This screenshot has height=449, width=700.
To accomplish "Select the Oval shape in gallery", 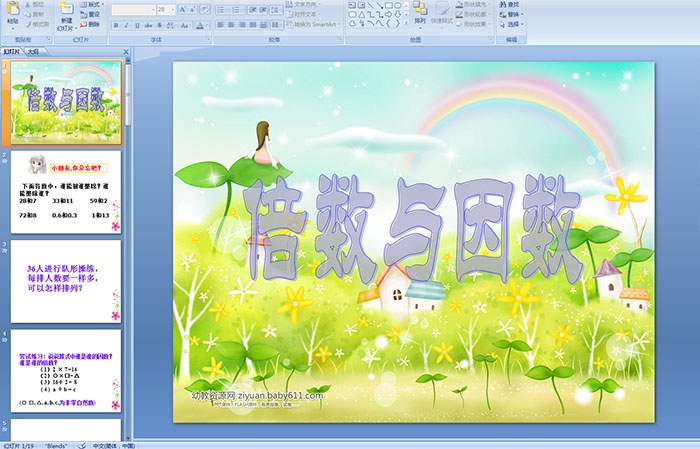I will click(397, 5).
